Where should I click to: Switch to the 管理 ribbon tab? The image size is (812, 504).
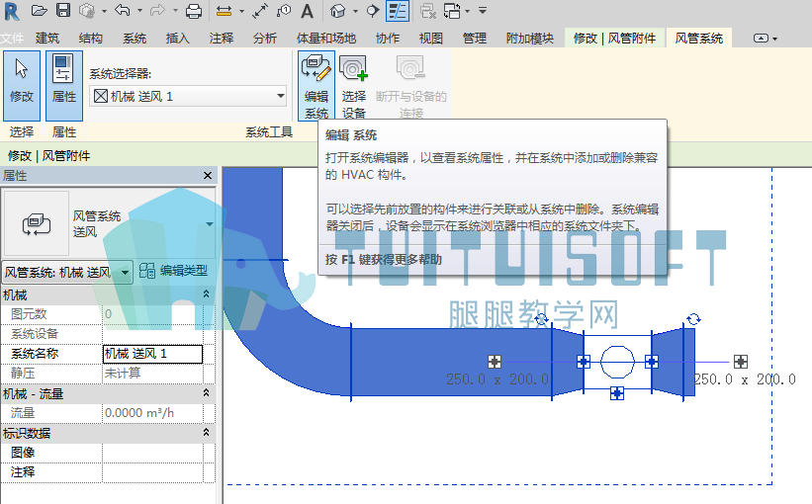coord(475,39)
